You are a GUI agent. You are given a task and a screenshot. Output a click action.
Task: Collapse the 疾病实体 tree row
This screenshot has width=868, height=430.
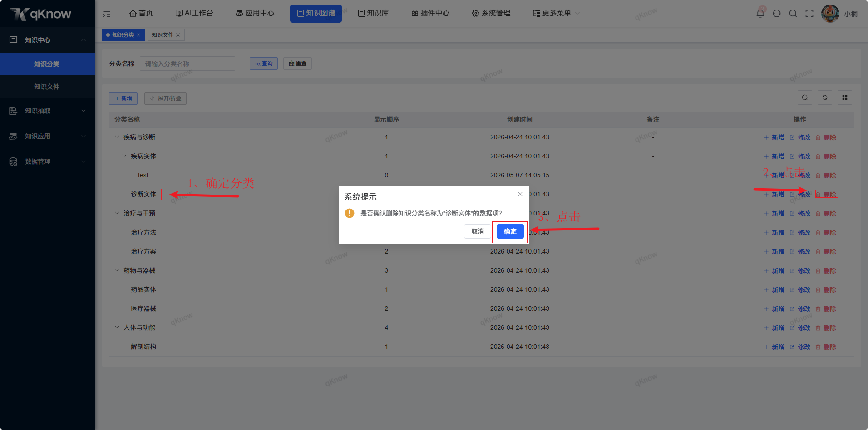click(x=124, y=156)
